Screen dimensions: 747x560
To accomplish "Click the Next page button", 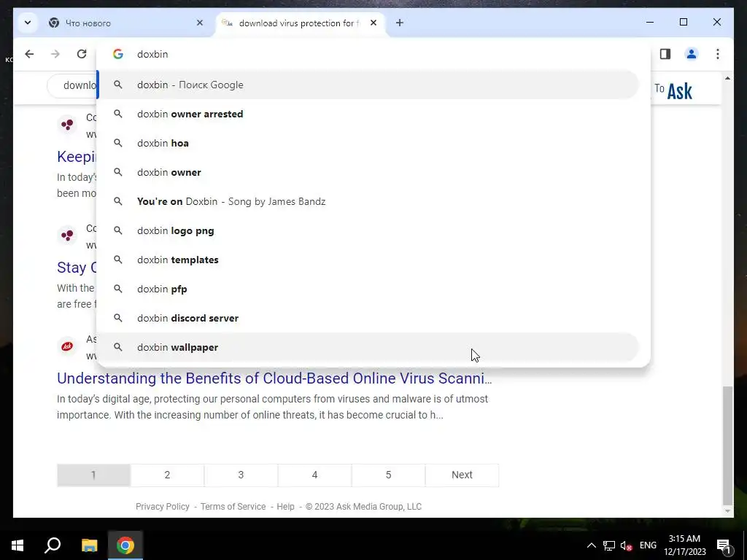I will point(462,475).
